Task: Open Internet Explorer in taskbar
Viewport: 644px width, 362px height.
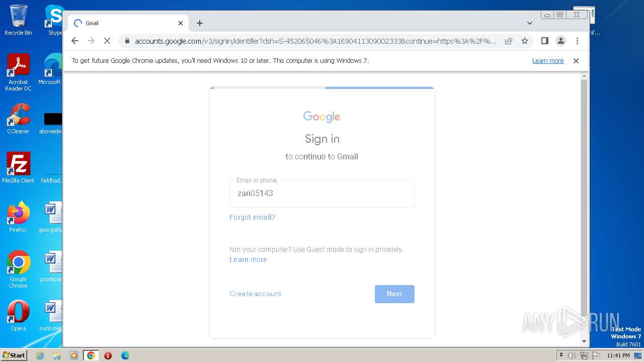Action: pyautogui.click(x=40, y=355)
